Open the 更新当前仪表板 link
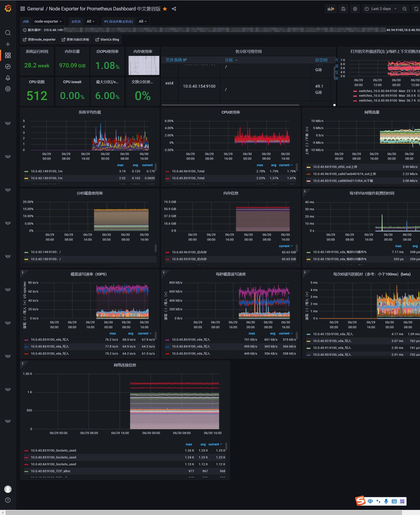Screen dimensions: 420x515 point(75,39)
